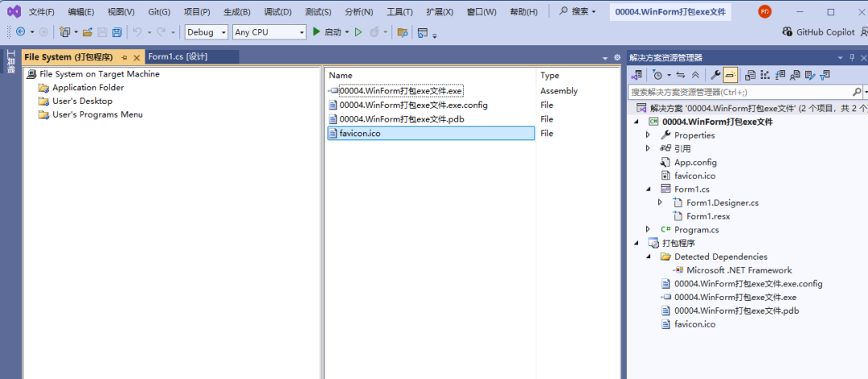
Task: Click the green 启动 start button
Action: click(x=326, y=32)
